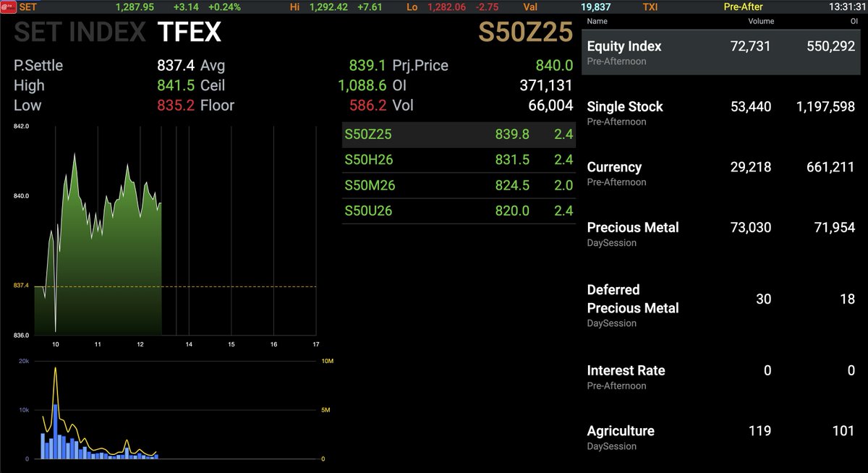Click the S50Z25 series title
Viewport: 868px width, 473px height.
click(x=526, y=33)
